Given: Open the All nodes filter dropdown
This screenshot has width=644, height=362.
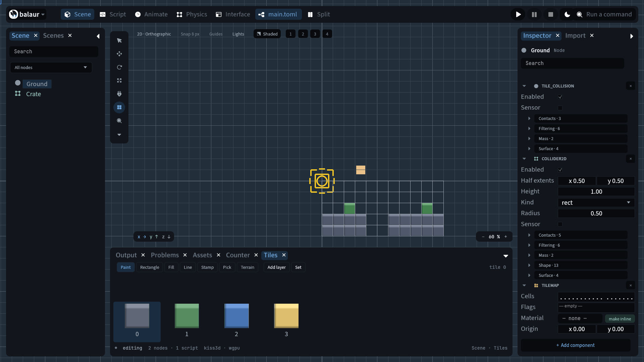Looking at the screenshot, I should (x=51, y=67).
